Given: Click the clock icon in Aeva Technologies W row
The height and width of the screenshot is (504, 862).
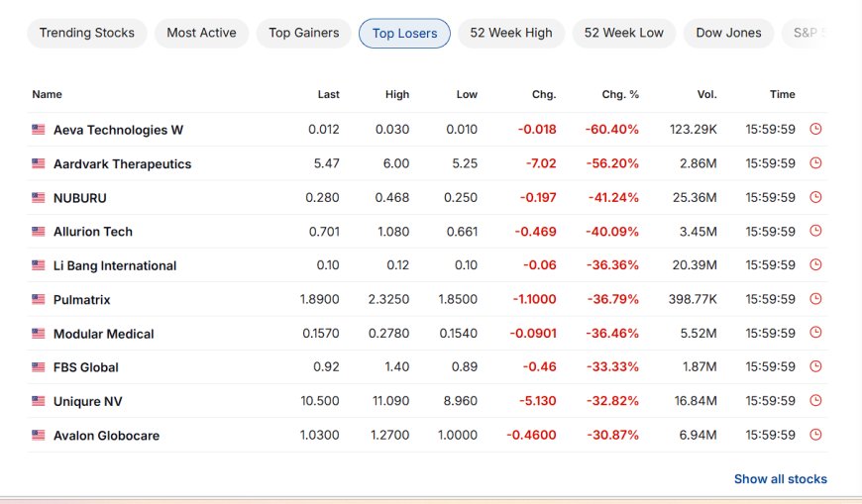Looking at the screenshot, I should pyautogui.click(x=815, y=129).
